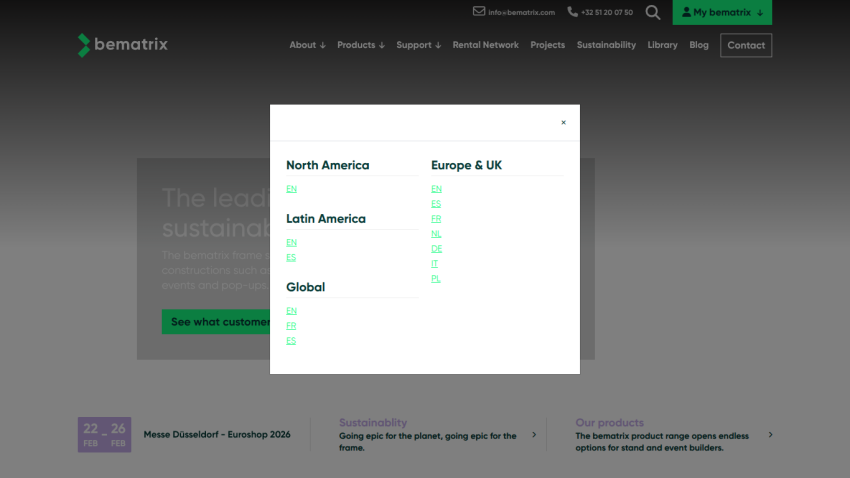Open Messe Düsseldorf Euroshop 2026 event
850x478 pixels.
click(x=217, y=435)
